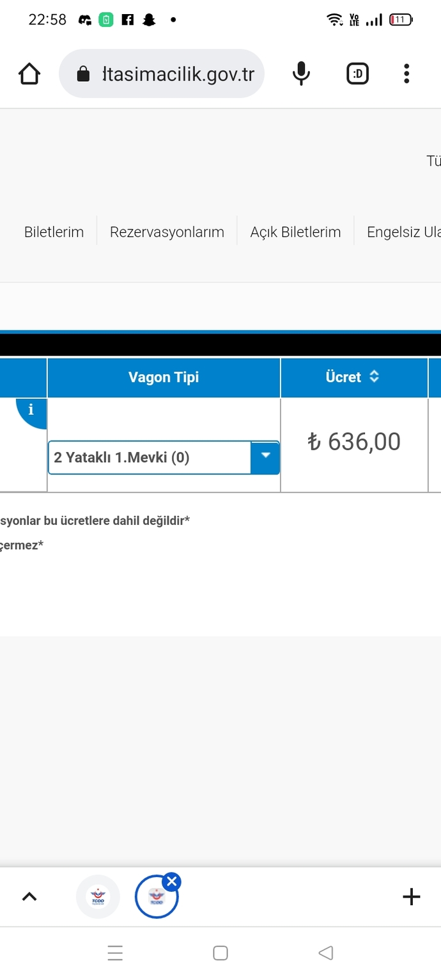The height and width of the screenshot is (980, 441).
Task: Open the Rezervasyonlarım menu item
Action: click(167, 232)
